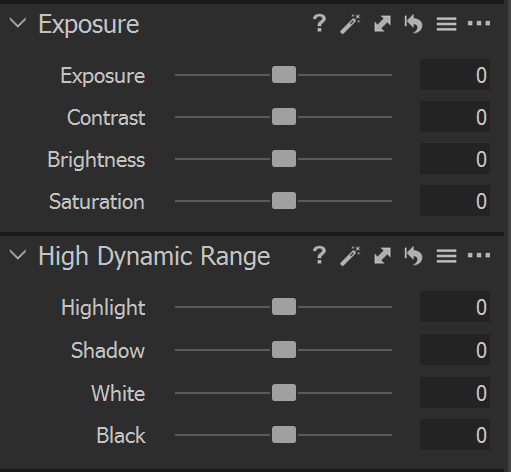
Task: Click copy-apply arrow in High Dynamic Range
Action: [x=382, y=256]
